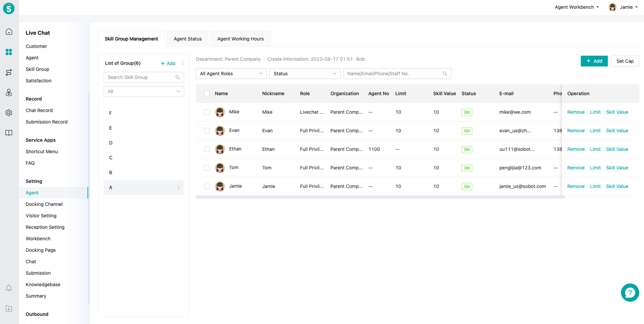This screenshot has height=324, width=644.
Task: Open the download icon in left rail
Action: pyautogui.click(x=9, y=308)
